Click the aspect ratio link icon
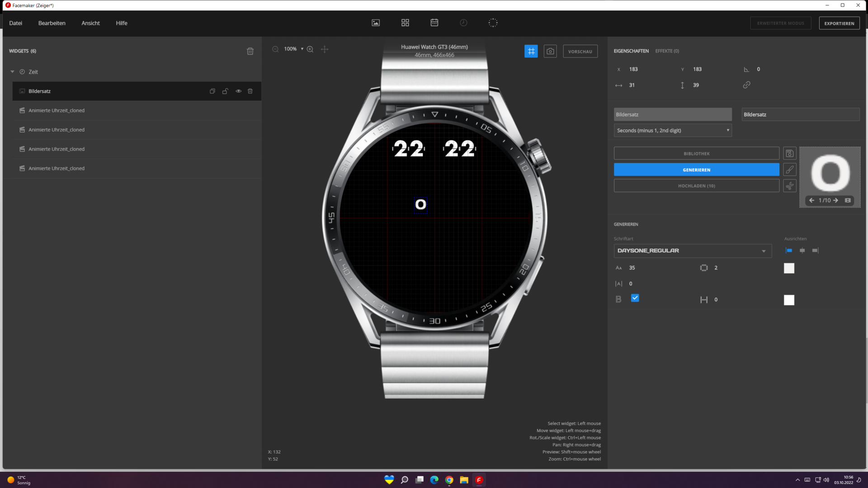Viewport: 868px width, 488px height. point(746,85)
